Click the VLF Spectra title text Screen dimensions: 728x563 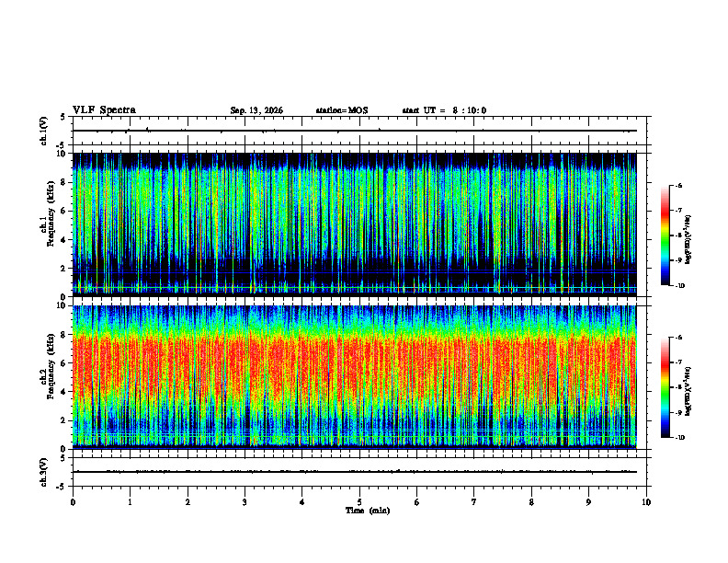(x=104, y=110)
